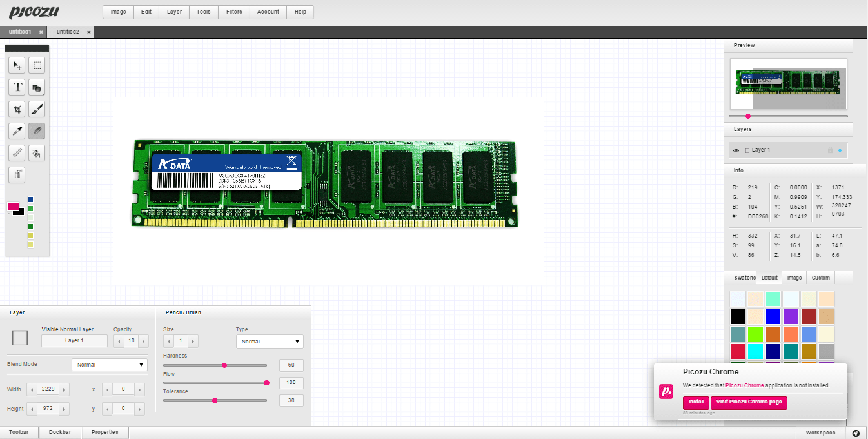Viewport: 868px width, 439px height.
Task: Click the Hardness slider handle
Action: pos(224,365)
